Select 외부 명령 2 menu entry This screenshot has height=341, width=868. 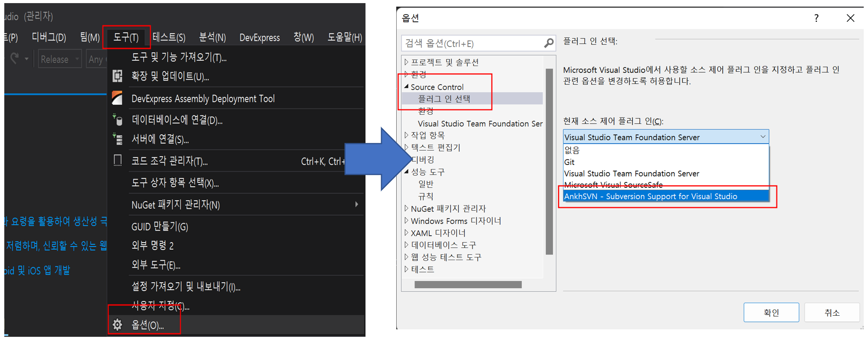point(236,245)
